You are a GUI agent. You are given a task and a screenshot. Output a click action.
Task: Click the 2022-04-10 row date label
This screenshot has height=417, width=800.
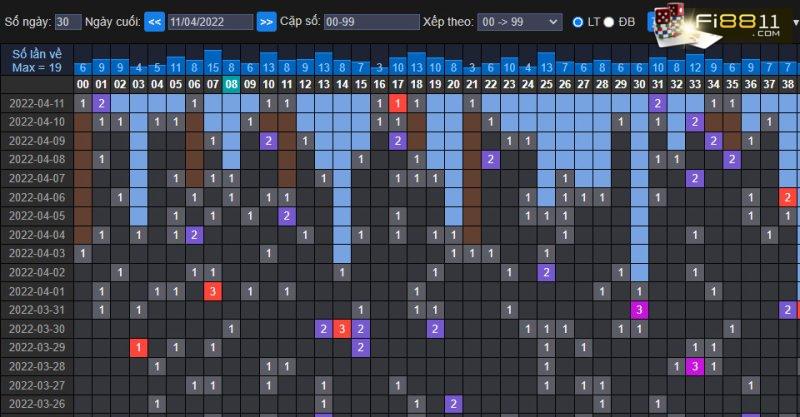point(37,122)
